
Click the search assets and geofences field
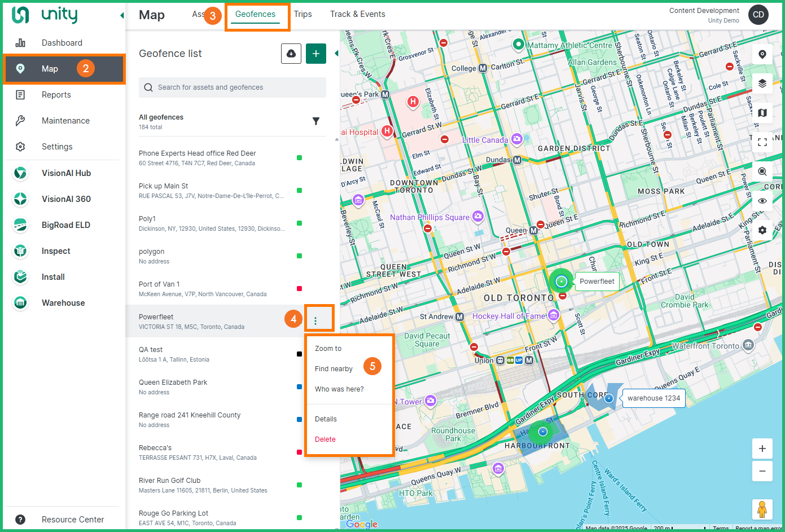(233, 87)
